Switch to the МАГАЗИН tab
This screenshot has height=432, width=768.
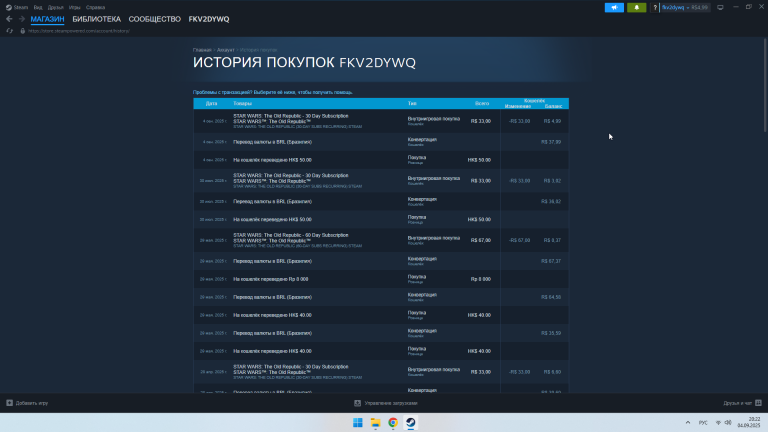click(48, 19)
